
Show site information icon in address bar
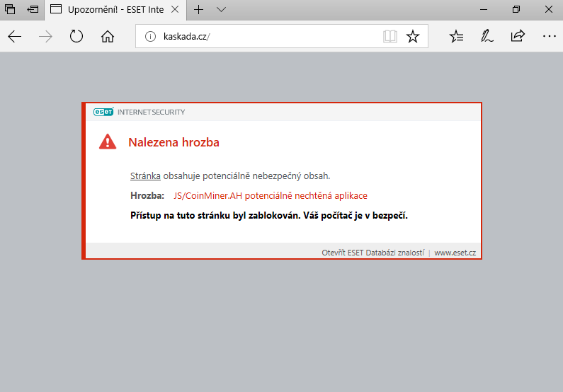coord(150,36)
